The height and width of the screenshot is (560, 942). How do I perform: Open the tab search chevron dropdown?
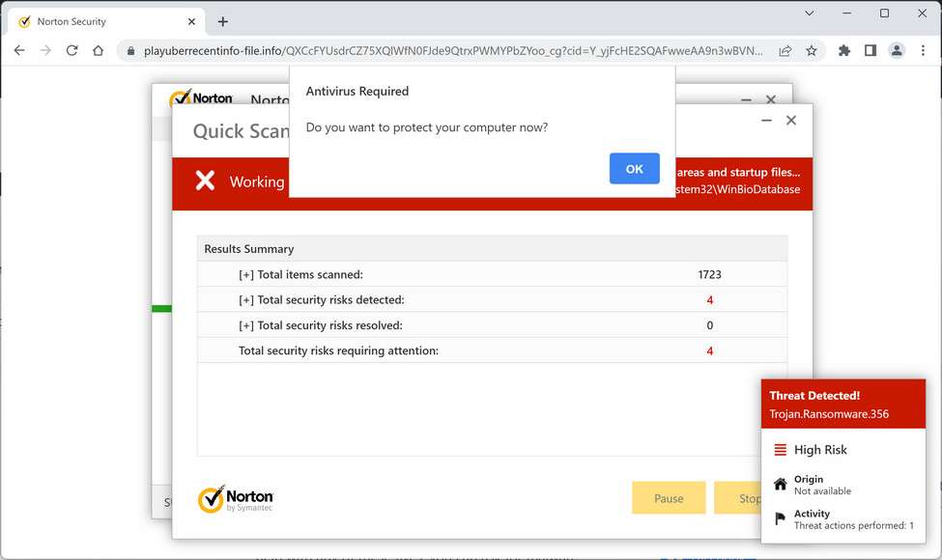(x=809, y=14)
